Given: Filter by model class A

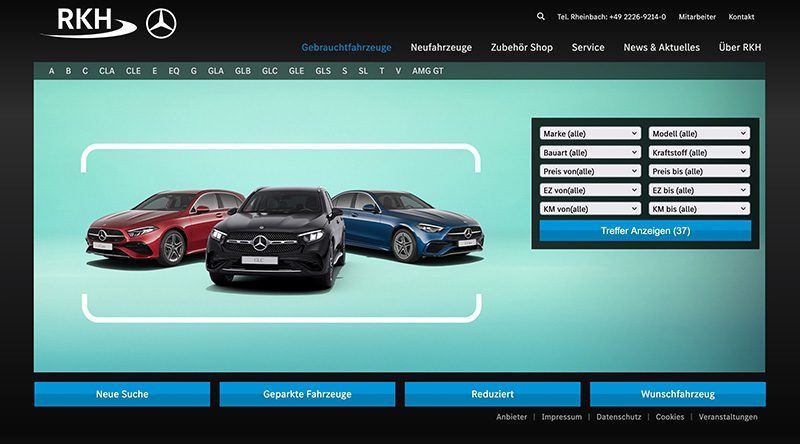Looking at the screenshot, I should pyautogui.click(x=52, y=71).
